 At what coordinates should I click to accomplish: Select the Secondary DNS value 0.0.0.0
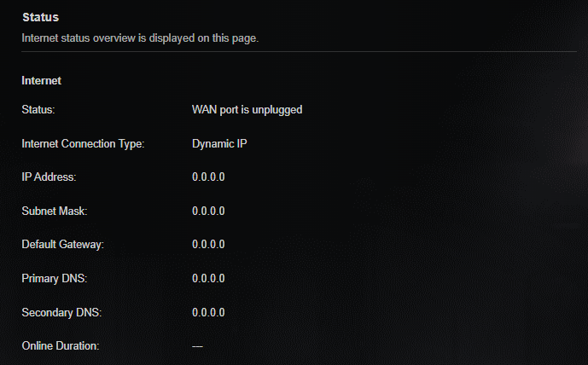coord(208,312)
